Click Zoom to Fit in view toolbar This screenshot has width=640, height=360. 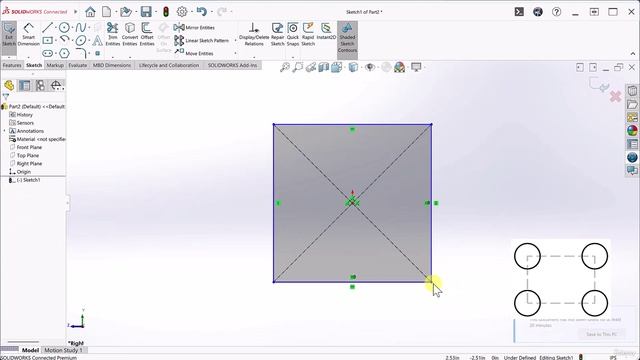284,67
